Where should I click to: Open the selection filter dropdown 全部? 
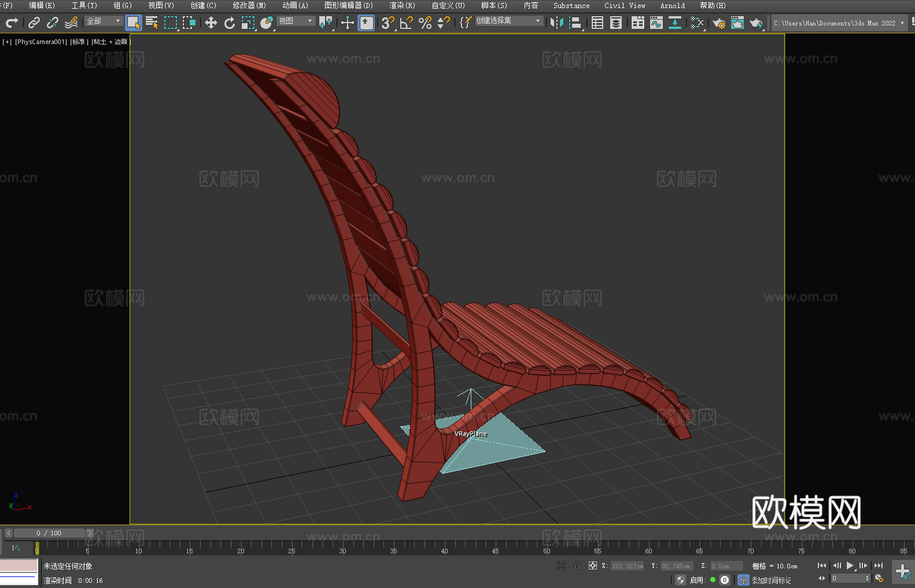[x=104, y=21]
